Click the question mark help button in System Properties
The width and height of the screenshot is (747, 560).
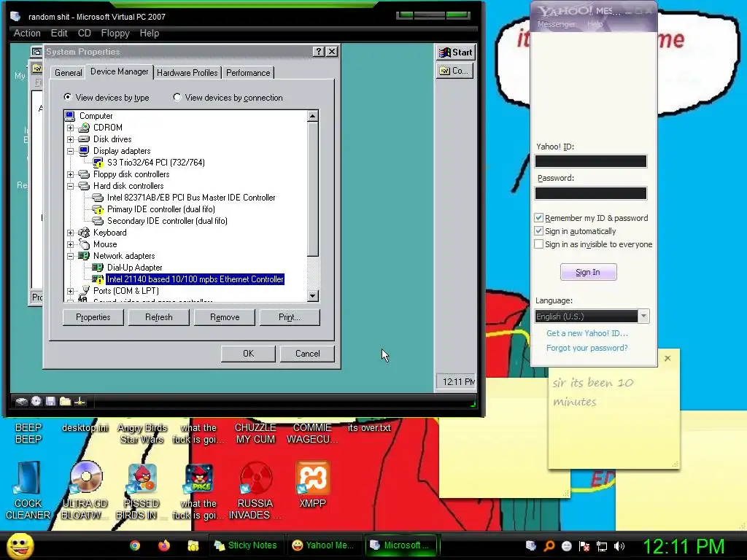319,52
